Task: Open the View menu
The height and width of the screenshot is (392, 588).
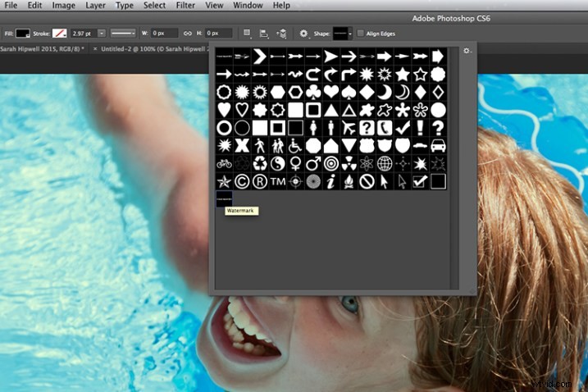Action: pos(214,5)
